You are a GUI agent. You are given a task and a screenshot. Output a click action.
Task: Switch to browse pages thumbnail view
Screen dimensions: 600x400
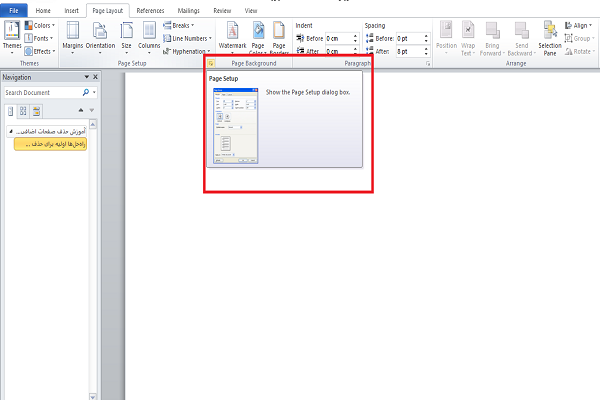[x=23, y=111]
